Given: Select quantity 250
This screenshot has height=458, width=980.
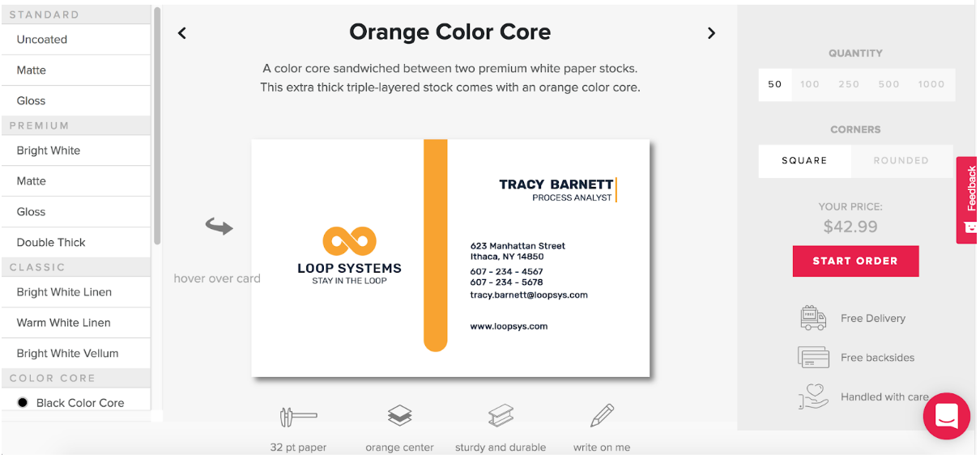Looking at the screenshot, I should pos(849,84).
